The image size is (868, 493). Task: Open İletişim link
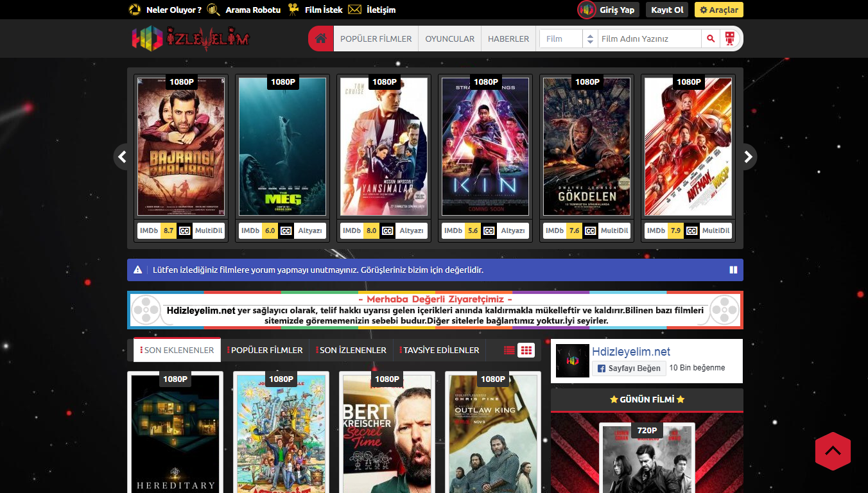coord(381,10)
